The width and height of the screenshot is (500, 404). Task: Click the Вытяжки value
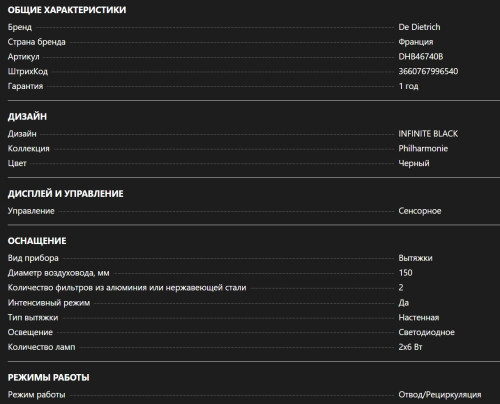pyautogui.click(x=415, y=258)
